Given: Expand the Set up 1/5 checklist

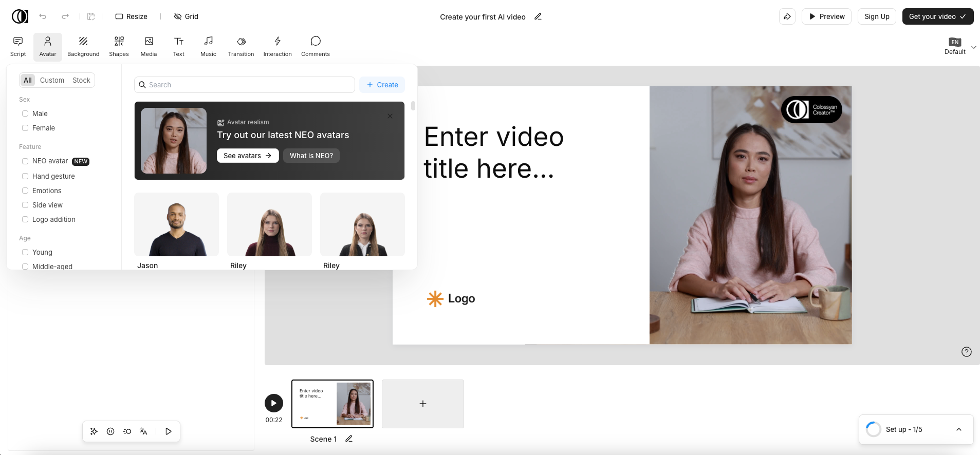Looking at the screenshot, I should (x=959, y=429).
